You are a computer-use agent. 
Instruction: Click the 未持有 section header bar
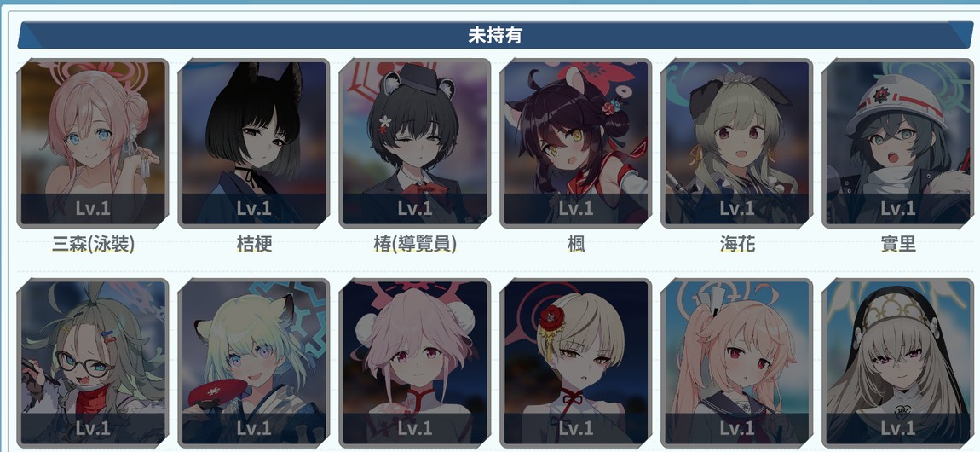496,35
